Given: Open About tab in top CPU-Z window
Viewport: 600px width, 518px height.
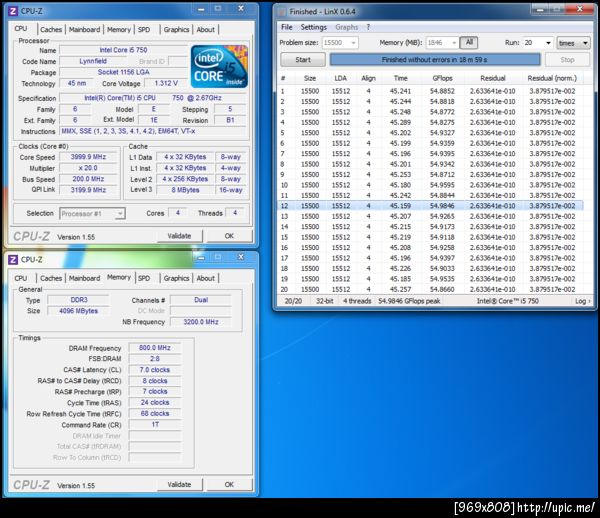Looking at the screenshot, I should 205,29.
